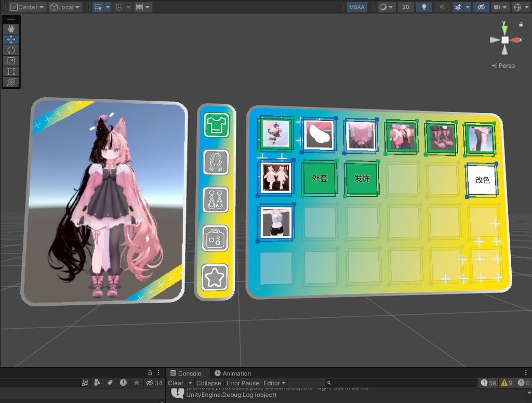The image size is (532, 403).
Task: Click the 改色 white button
Action: (482, 180)
